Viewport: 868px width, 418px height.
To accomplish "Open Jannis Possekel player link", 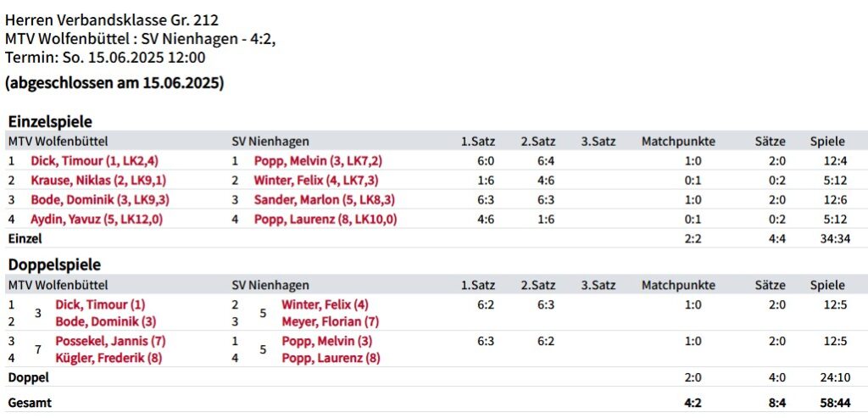I will click(x=110, y=341).
